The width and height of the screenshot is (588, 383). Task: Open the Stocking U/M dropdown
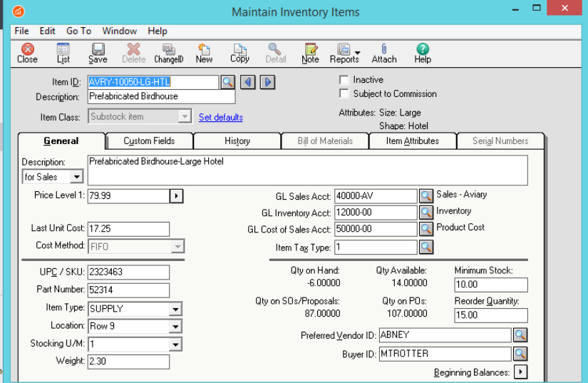(x=175, y=344)
